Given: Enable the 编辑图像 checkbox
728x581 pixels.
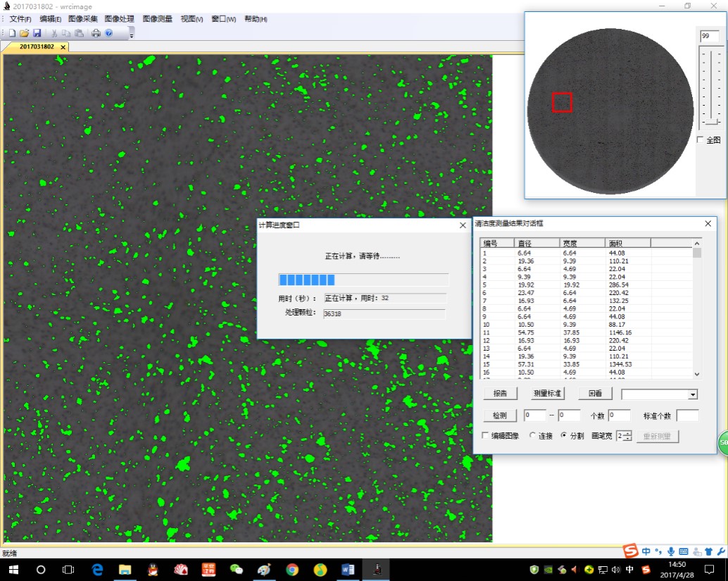Looking at the screenshot, I should [x=484, y=436].
